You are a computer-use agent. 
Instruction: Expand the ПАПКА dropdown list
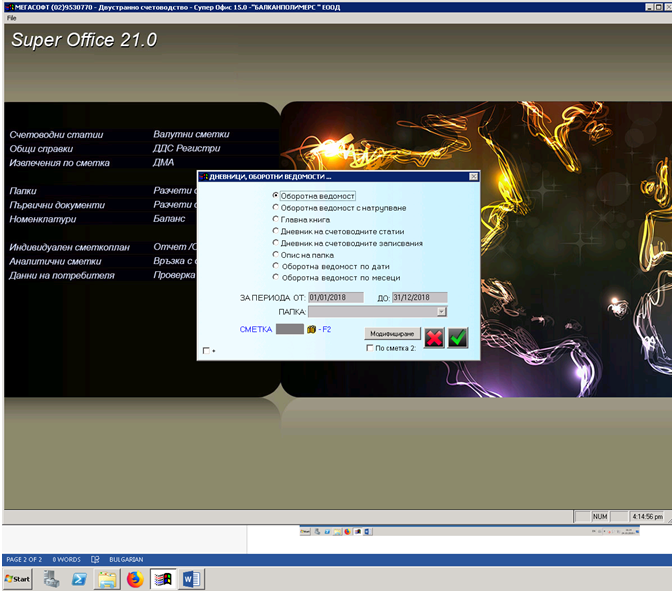tap(441, 312)
